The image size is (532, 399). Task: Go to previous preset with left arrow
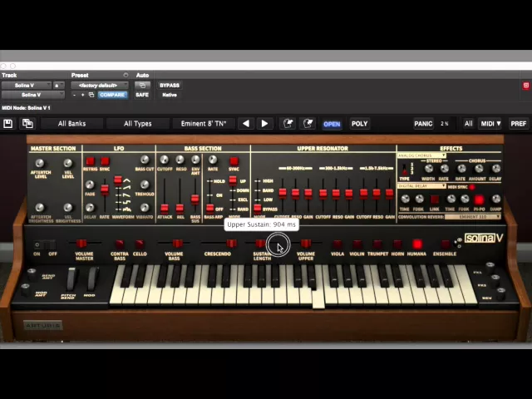click(246, 124)
